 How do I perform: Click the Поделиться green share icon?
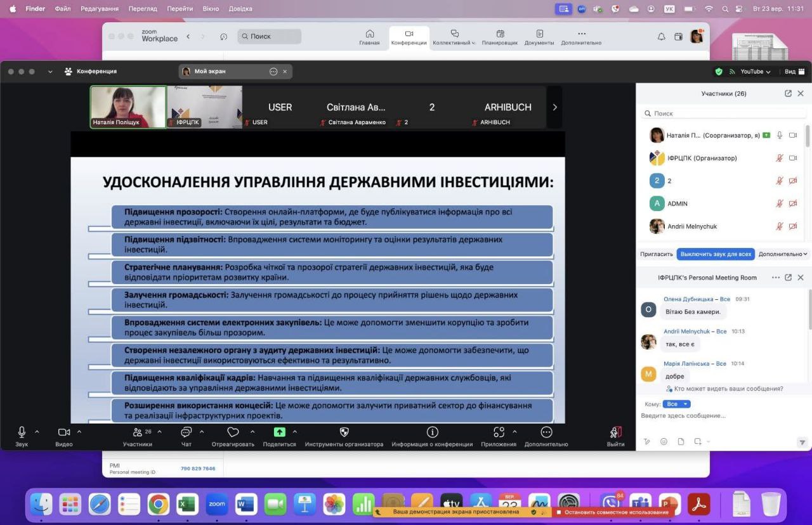click(279, 432)
